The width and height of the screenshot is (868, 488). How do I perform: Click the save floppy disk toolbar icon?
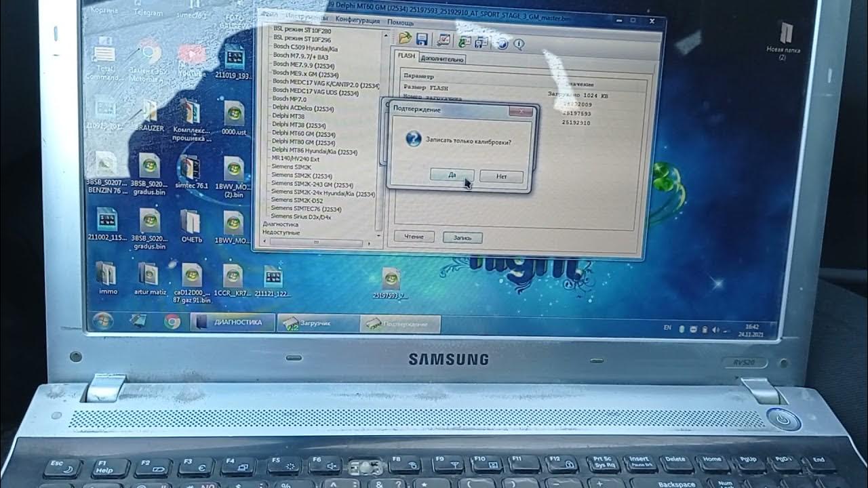click(422, 39)
